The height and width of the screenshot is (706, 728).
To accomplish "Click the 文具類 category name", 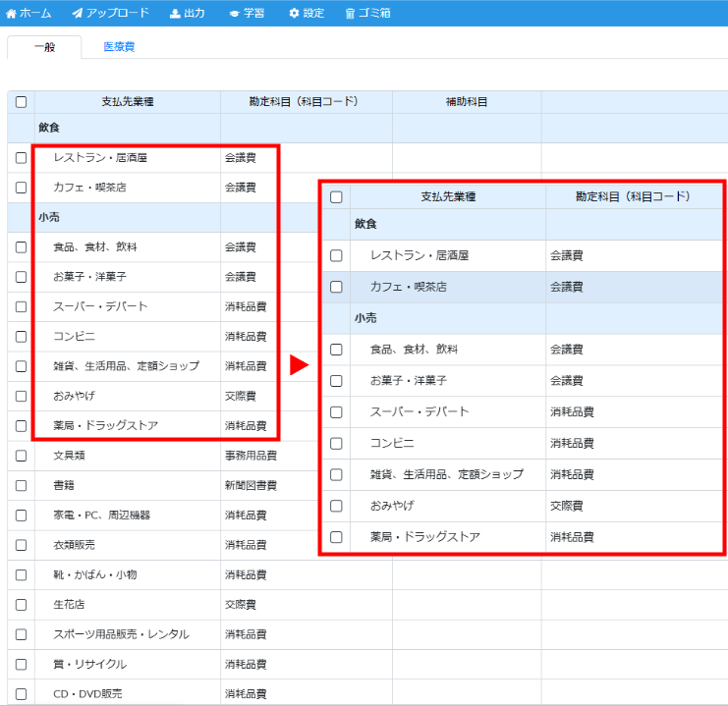I will (x=69, y=456).
